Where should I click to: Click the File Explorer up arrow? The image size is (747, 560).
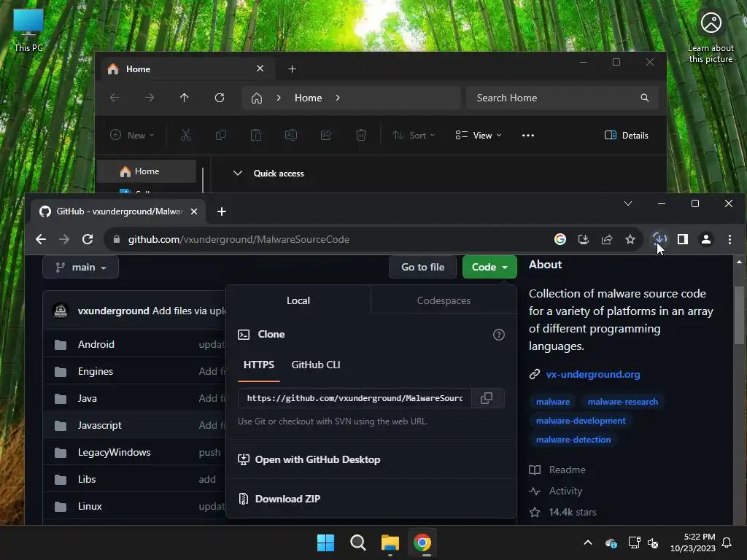185,98
